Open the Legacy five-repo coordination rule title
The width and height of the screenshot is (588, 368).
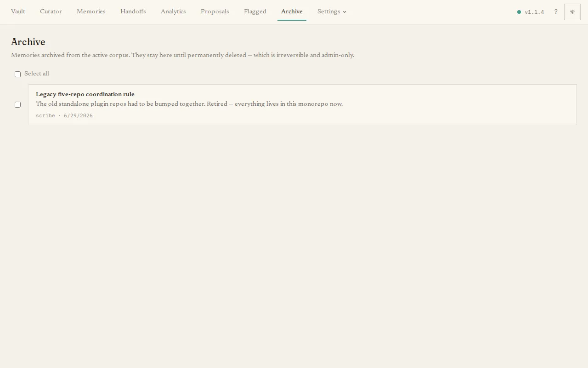pyautogui.click(x=85, y=94)
